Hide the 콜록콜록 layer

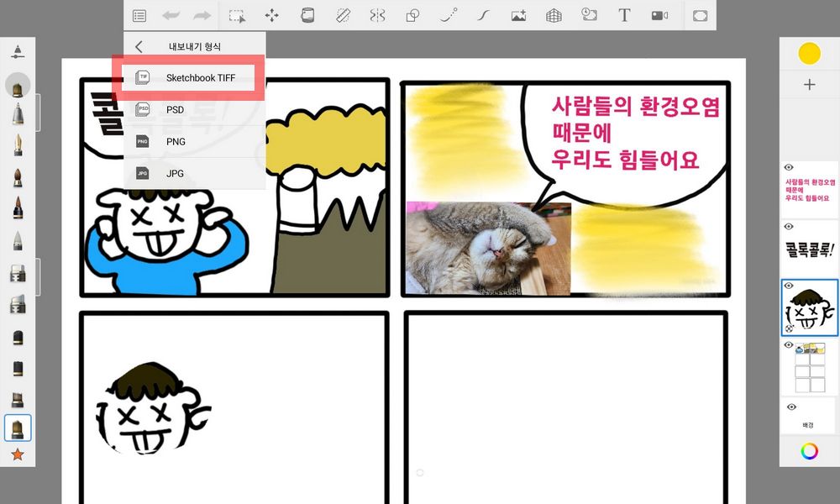pyautogui.click(x=789, y=227)
